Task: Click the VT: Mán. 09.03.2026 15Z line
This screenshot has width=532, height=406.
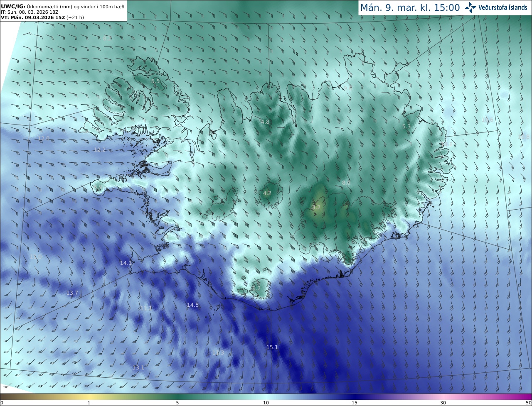Action: [42, 17]
